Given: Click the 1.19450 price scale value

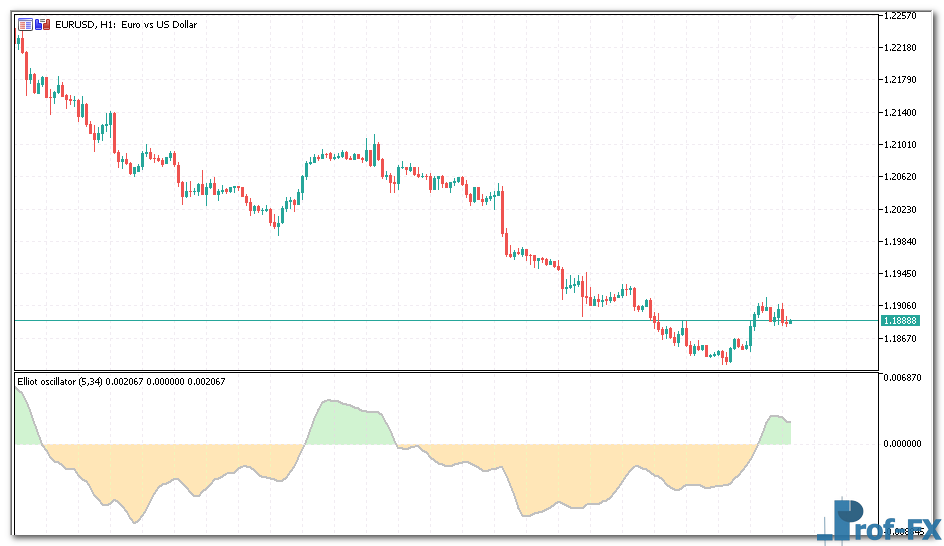Looking at the screenshot, I should point(902,274).
